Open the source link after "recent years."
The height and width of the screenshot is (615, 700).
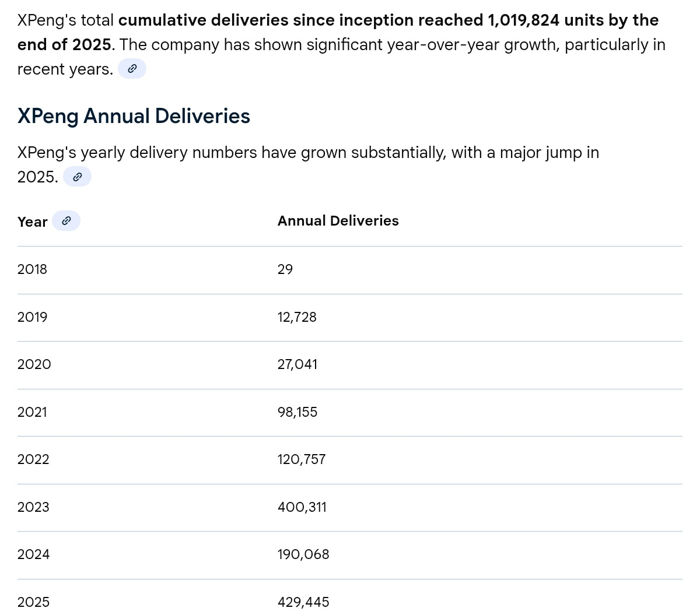coord(132,69)
